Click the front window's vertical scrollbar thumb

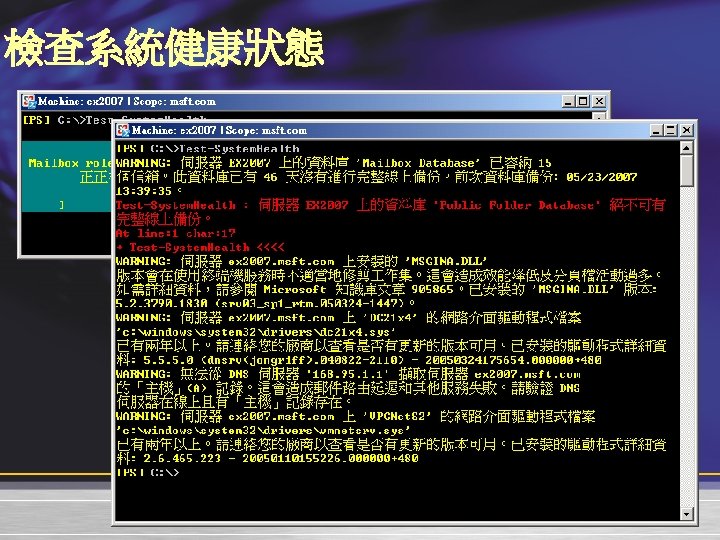click(x=686, y=170)
